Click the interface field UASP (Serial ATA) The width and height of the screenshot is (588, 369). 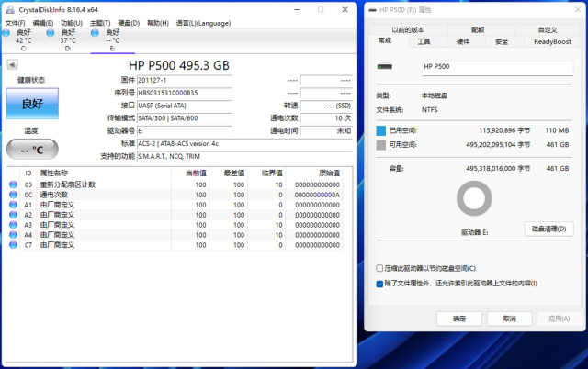pyautogui.click(x=185, y=106)
